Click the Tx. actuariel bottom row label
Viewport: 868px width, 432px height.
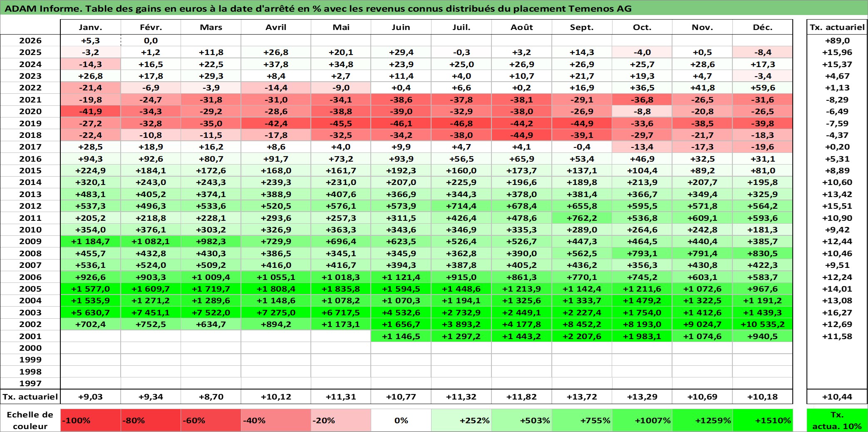pos(30,397)
